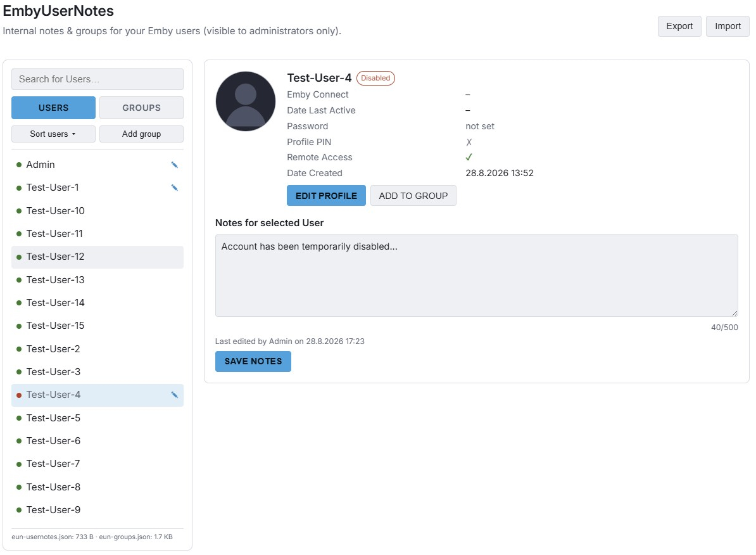Switch to the GROUPS tab
Image resolution: width=756 pixels, height=555 pixels.
click(141, 108)
